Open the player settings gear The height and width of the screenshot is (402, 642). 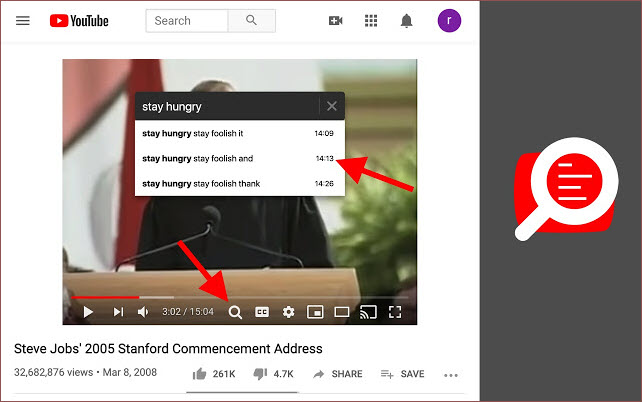pos(288,312)
